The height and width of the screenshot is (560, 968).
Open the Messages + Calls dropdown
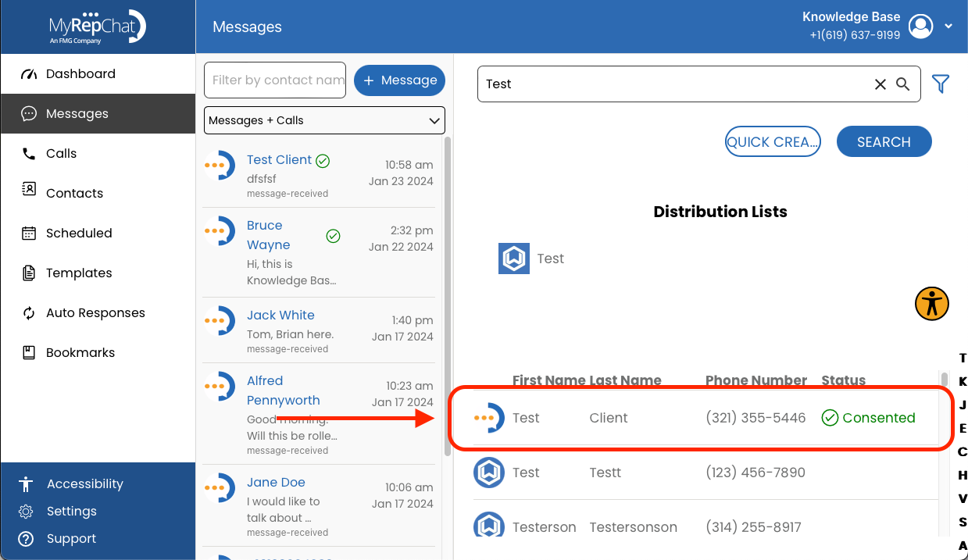click(x=324, y=120)
